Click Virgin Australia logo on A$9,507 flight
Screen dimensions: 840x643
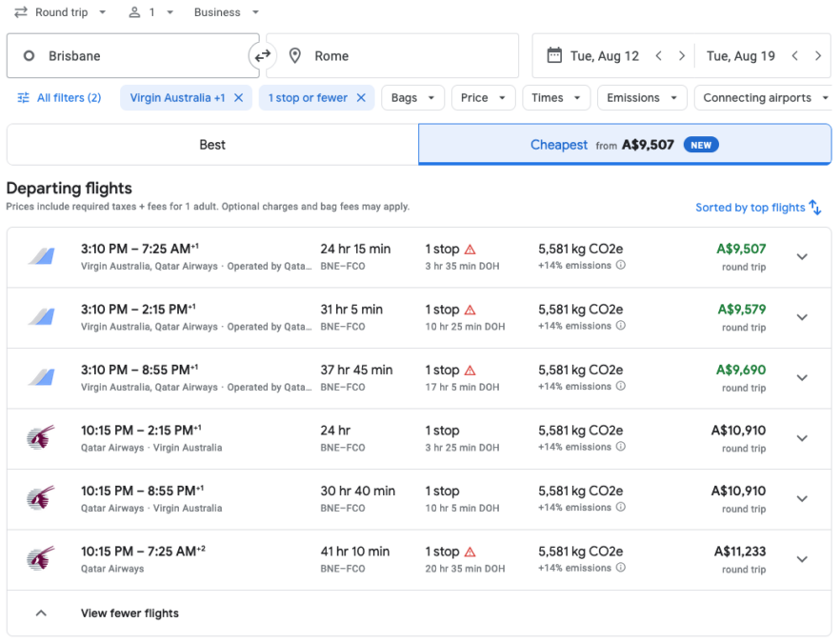pos(41,256)
